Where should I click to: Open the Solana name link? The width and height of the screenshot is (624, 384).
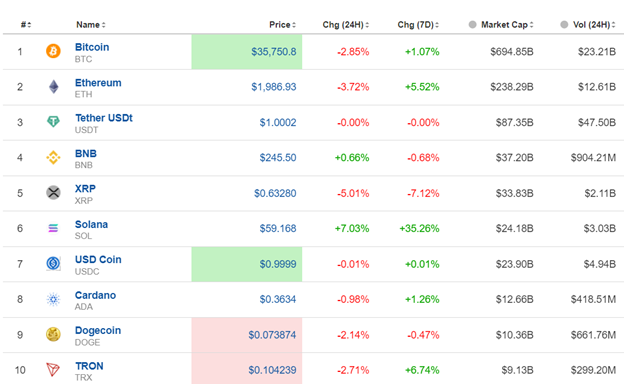[92, 224]
